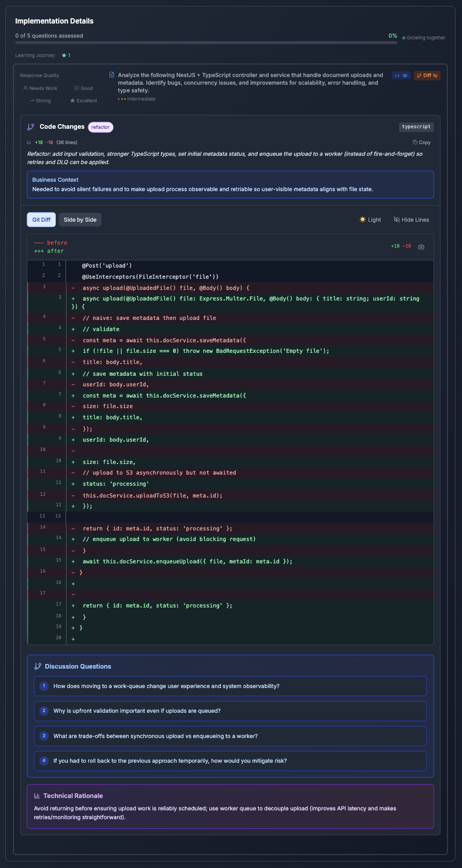462x868 pixels.
Task: Open discussion question about work-queue user experience
Action: pyautogui.click(x=230, y=686)
